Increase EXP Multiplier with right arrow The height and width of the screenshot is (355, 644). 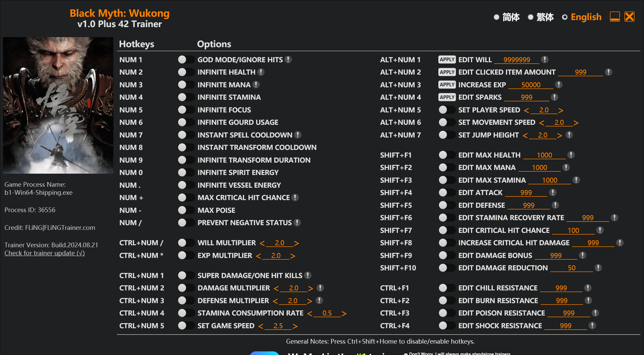(x=293, y=256)
